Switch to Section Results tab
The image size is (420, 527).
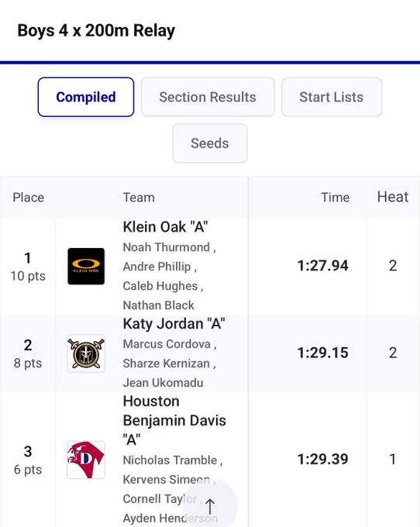point(208,97)
